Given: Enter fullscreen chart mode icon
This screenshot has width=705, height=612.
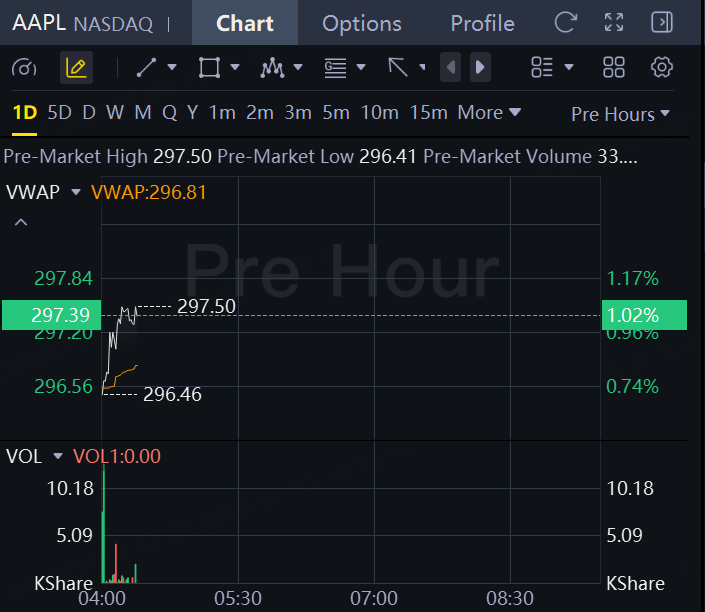Looking at the screenshot, I should pos(614,22).
